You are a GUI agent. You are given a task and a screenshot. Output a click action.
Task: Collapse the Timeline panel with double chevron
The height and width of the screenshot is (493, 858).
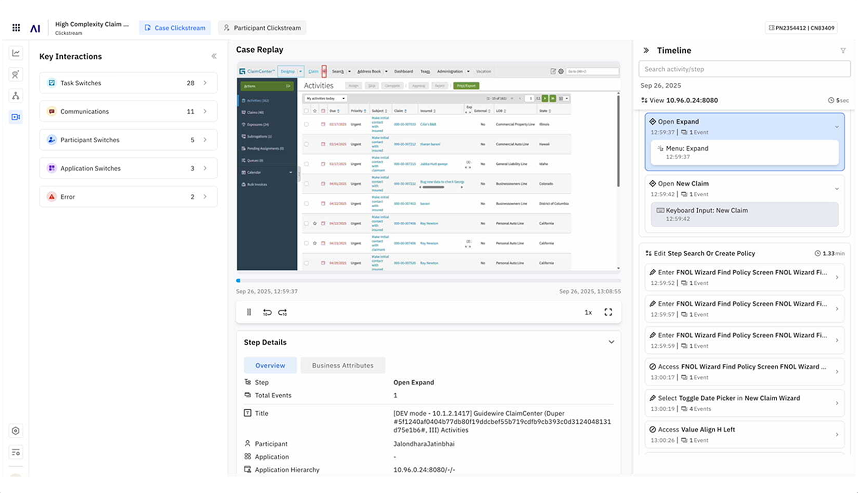[646, 50]
